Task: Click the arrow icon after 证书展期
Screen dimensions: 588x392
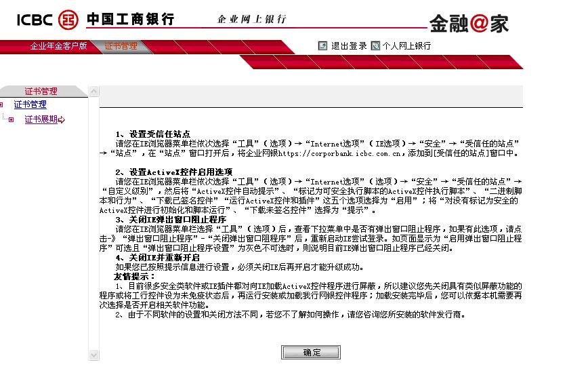Action: (x=62, y=120)
